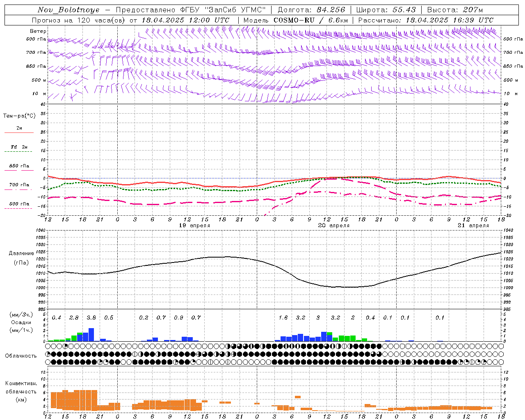Click the (мм/3ч.) precipitation unit label

pyautogui.click(x=21, y=315)
